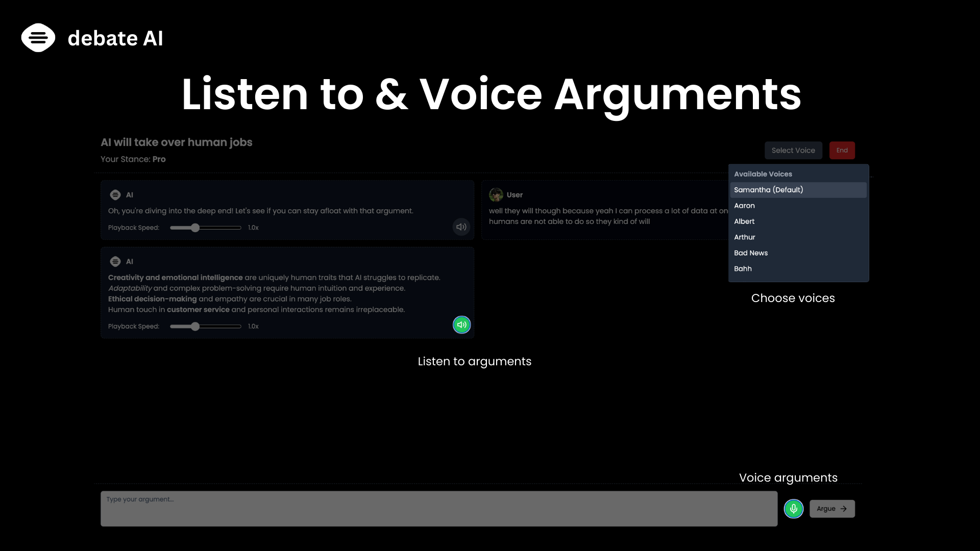This screenshot has height=551, width=980.
Task: Choose Samantha (Default) voice
Action: [x=798, y=190]
